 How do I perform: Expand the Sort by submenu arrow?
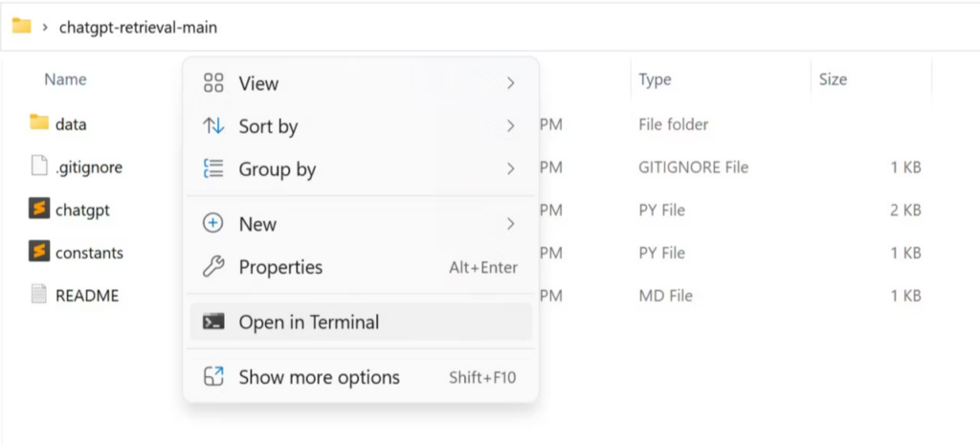[x=511, y=125]
